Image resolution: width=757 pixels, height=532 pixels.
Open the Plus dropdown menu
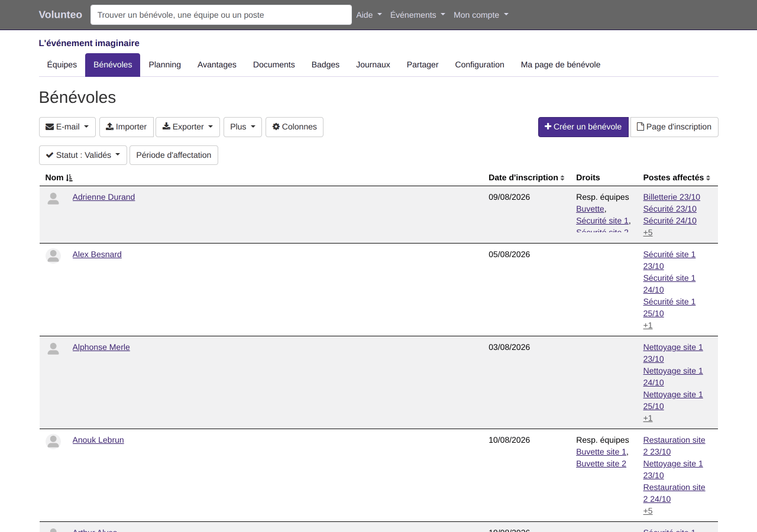[x=242, y=127]
